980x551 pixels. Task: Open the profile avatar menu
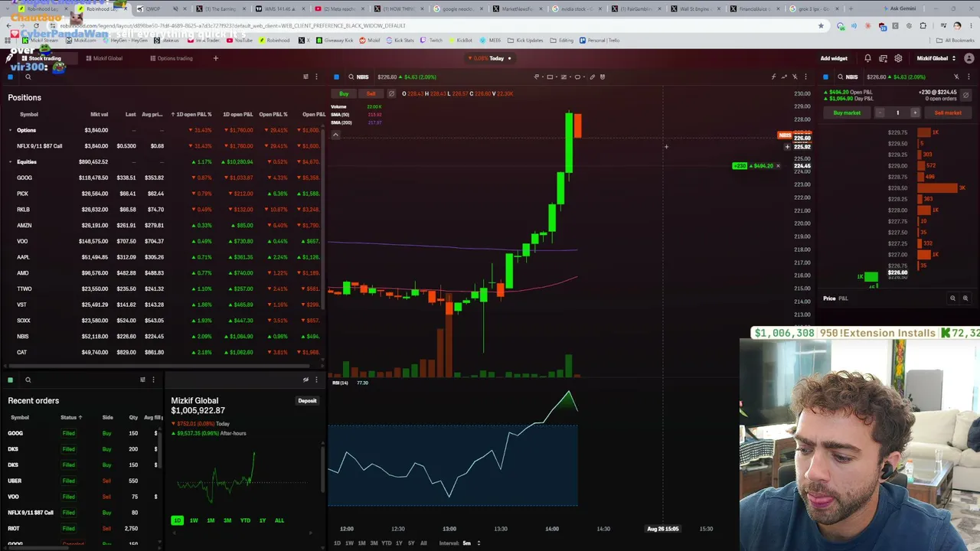969,58
